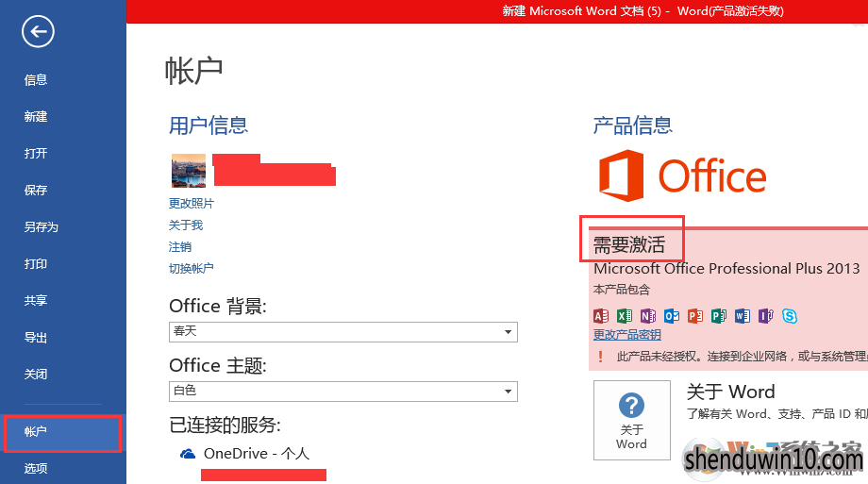868x484 pixels.
Task: Click the OneDrive cloud icon
Action: point(188,454)
